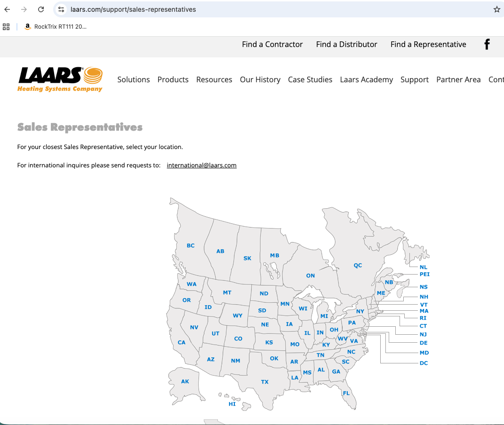
Task: Select Missouri (MO) on map
Action: click(295, 345)
